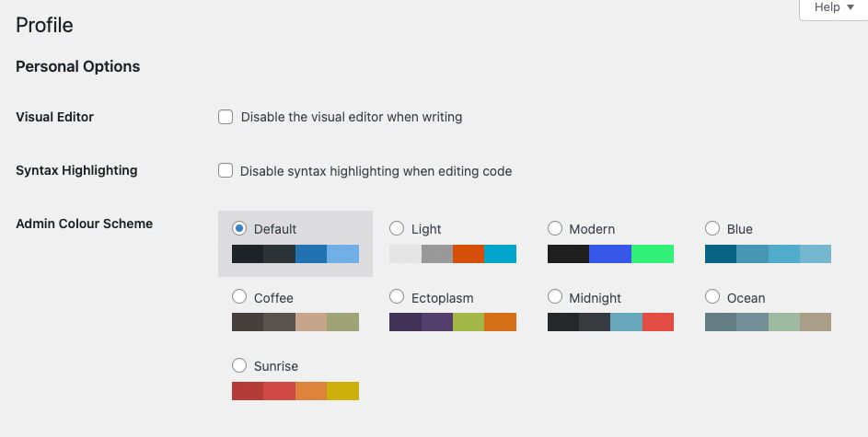Select the Modern colour scheme radio
The height and width of the screenshot is (437, 868).
555,228
